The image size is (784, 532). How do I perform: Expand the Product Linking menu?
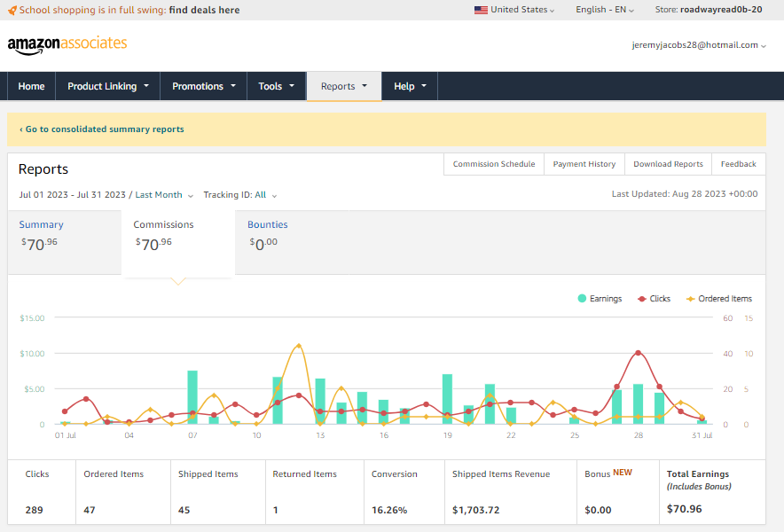[x=108, y=86]
